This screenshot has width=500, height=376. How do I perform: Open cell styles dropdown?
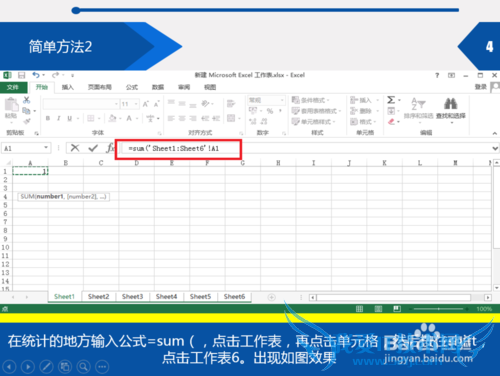point(313,121)
